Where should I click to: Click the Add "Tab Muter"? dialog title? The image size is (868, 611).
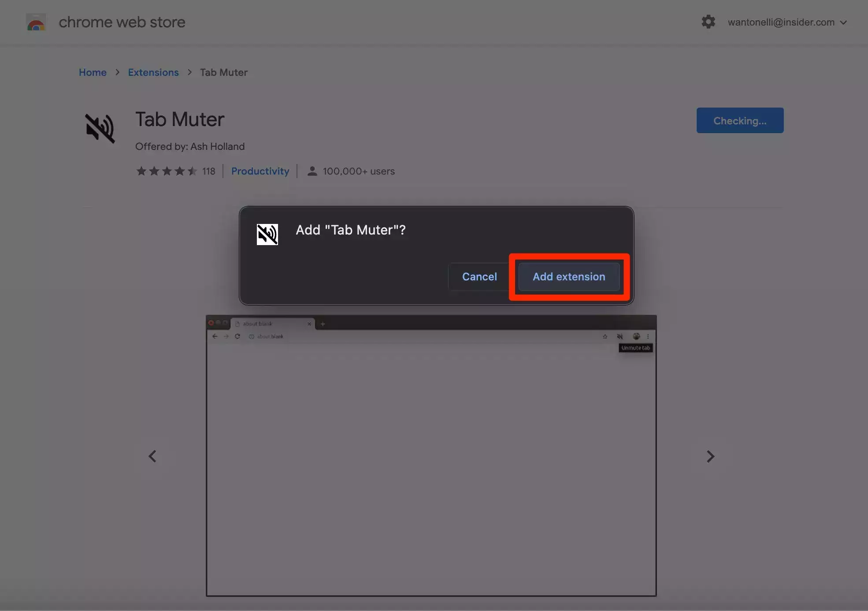[x=351, y=230]
